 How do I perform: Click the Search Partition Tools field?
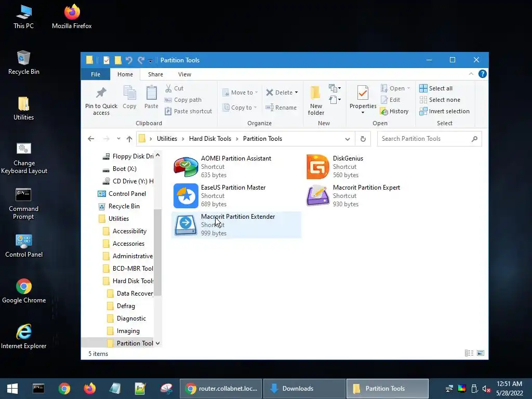(x=429, y=139)
